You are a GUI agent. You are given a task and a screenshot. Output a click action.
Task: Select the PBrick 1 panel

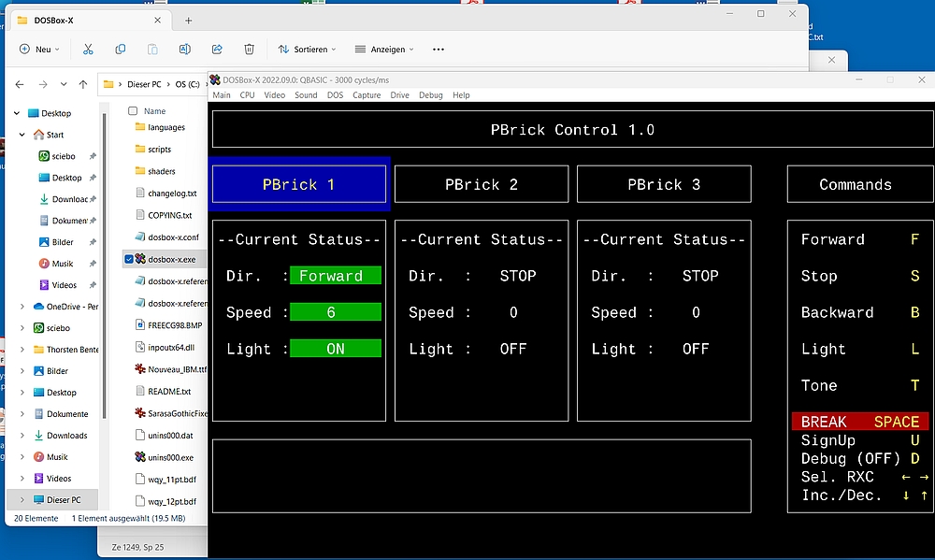pyautogui.click(x=299, y=184)
